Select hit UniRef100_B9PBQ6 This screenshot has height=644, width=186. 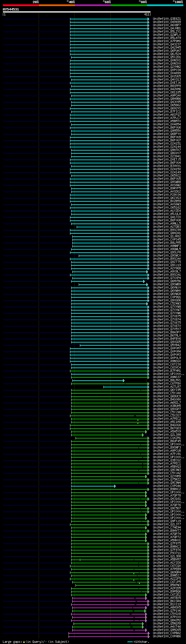167,592
